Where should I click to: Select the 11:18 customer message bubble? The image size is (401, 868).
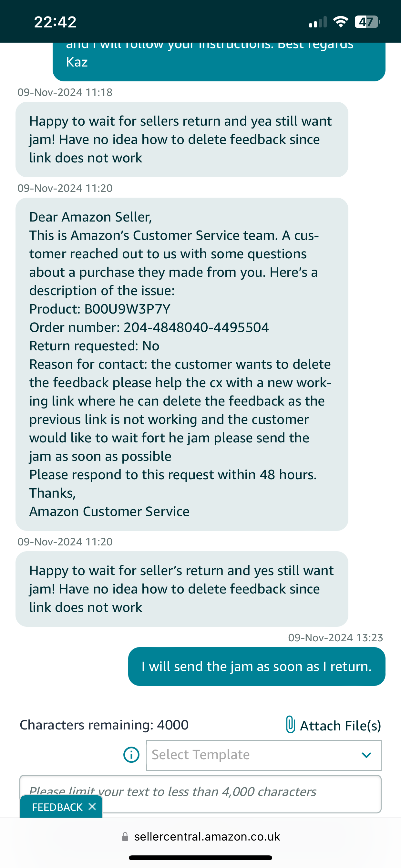pyautogui.click(x=182, y=139)
